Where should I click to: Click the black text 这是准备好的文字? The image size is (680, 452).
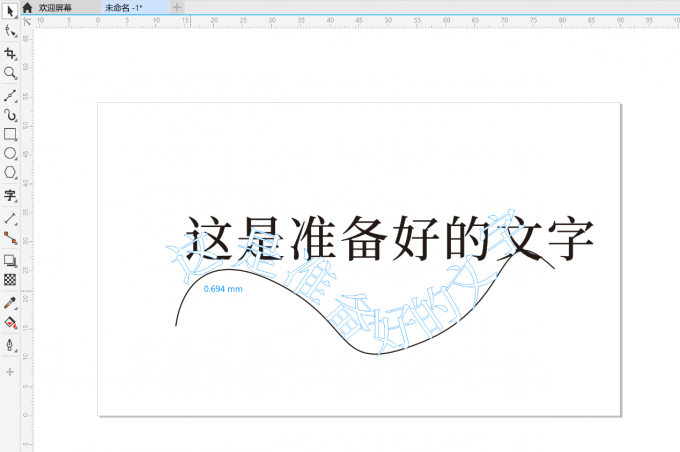[389, 238]
